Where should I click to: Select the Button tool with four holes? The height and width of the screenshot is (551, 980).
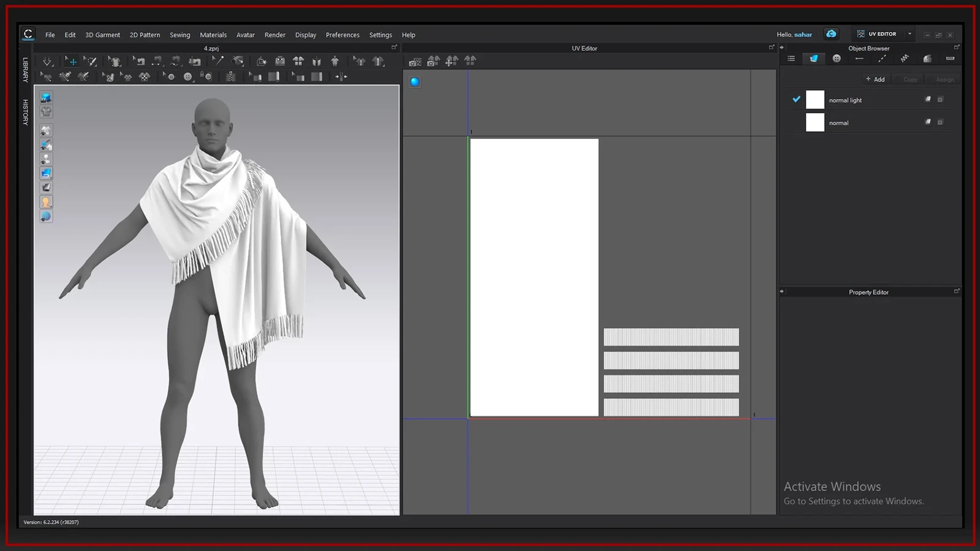point(187,77)
